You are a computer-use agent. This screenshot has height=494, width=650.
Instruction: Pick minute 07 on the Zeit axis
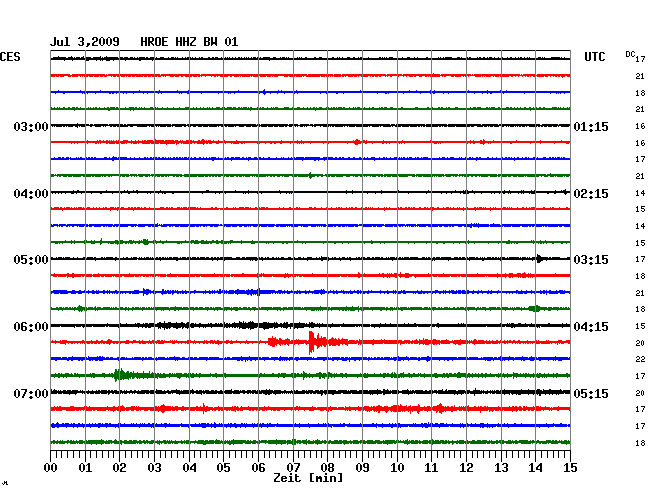pos(293,468)
